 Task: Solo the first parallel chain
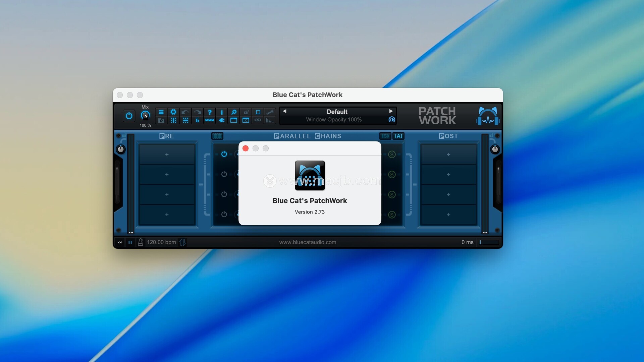pos(392,155)
